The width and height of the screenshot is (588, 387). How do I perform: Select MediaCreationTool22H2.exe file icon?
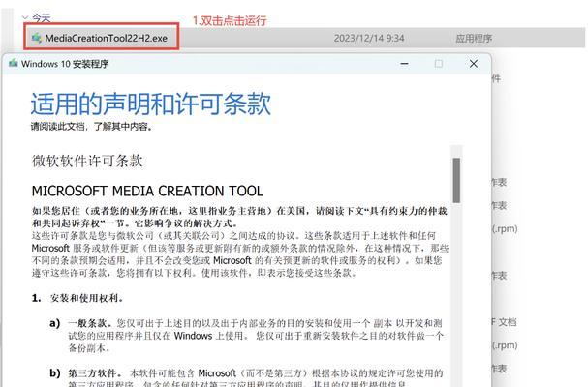(x=37, y=38)
